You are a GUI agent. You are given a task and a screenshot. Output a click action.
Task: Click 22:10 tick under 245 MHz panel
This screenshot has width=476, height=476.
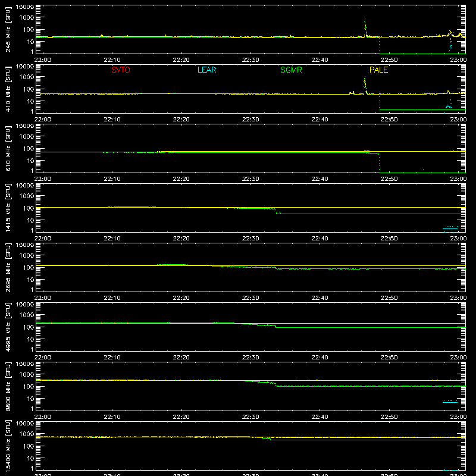pyautogui.click(x=112, y=60)
